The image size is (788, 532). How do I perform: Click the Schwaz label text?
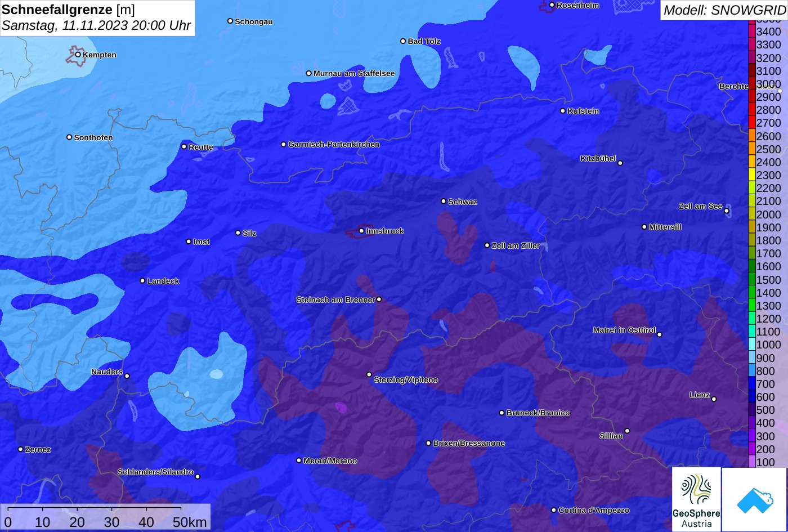coord(463,202)
